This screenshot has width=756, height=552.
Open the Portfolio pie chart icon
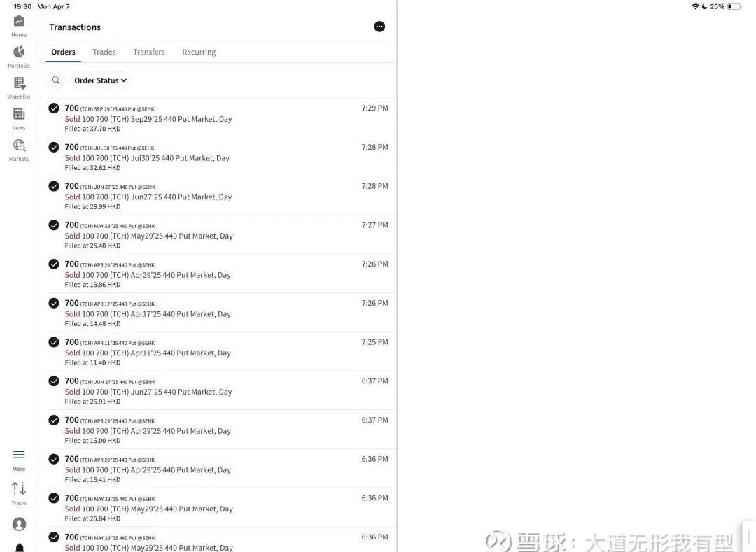click(19, 52)
